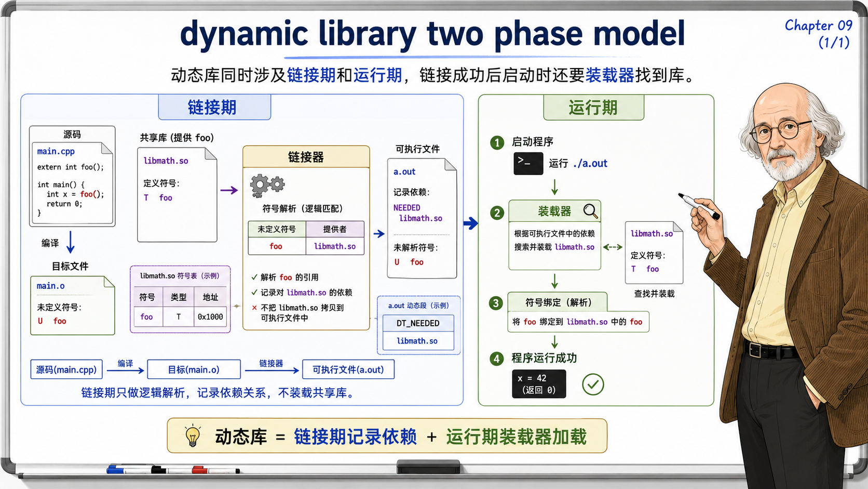Screen dimensions: 868x489
Task: Click the 目标(main.o) pipeline box
Action: click(194, 369)
